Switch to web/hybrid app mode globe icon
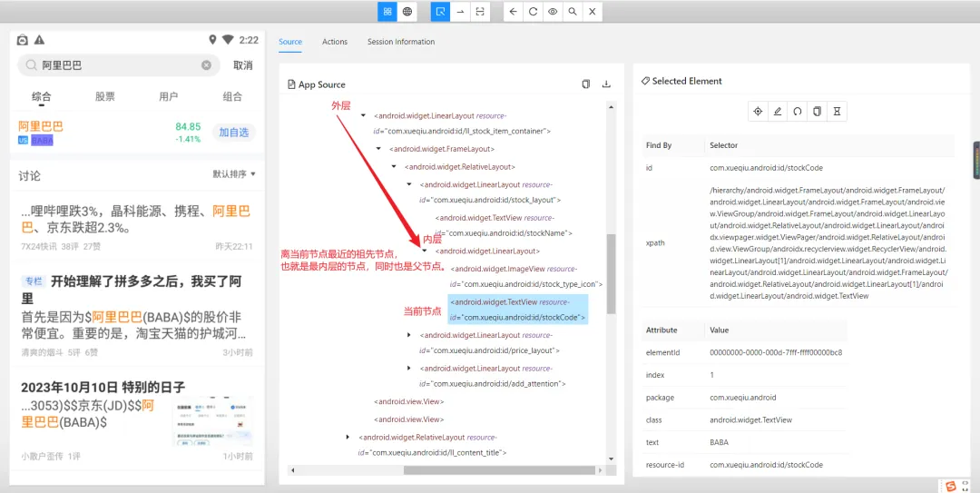The image size is (980, 493). coord(407,11)
